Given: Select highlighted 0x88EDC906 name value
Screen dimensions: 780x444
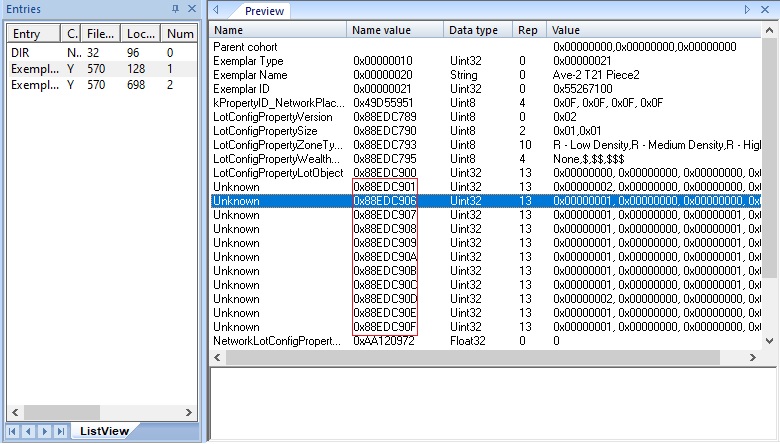Looking at the screenshot, I should pos(385,201).
